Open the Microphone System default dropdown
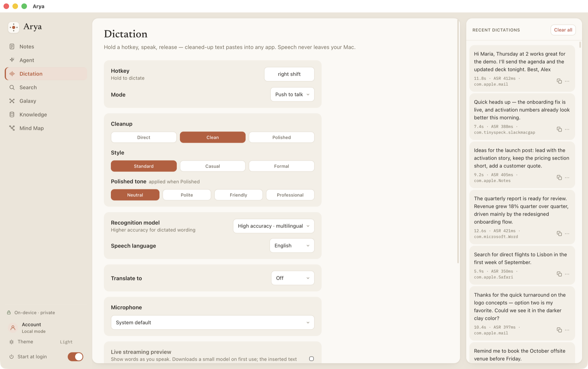Screen dimensions: 588x369 click(x=213, y=322)
